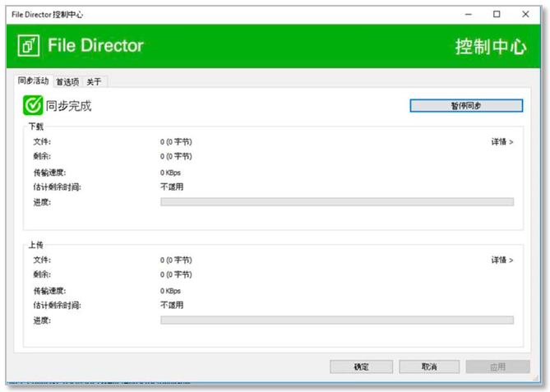Click the download 进度 label

point(42,202)
